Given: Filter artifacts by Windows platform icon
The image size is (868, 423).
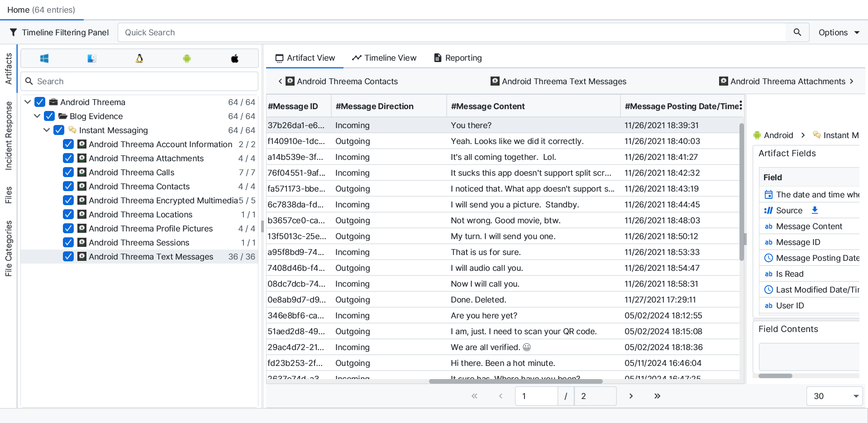Looking at the screenshot, I should pyautogui.click(x=44, y=58).
